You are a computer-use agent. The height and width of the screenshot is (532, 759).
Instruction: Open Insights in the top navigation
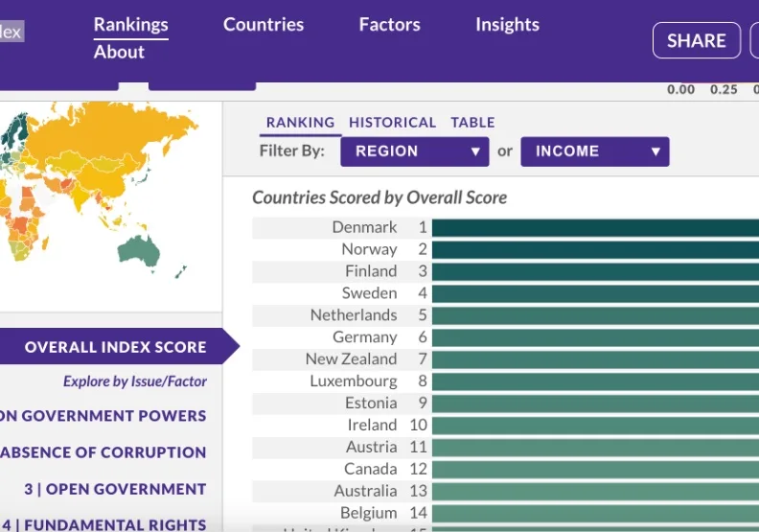click(x=507, y=25)
